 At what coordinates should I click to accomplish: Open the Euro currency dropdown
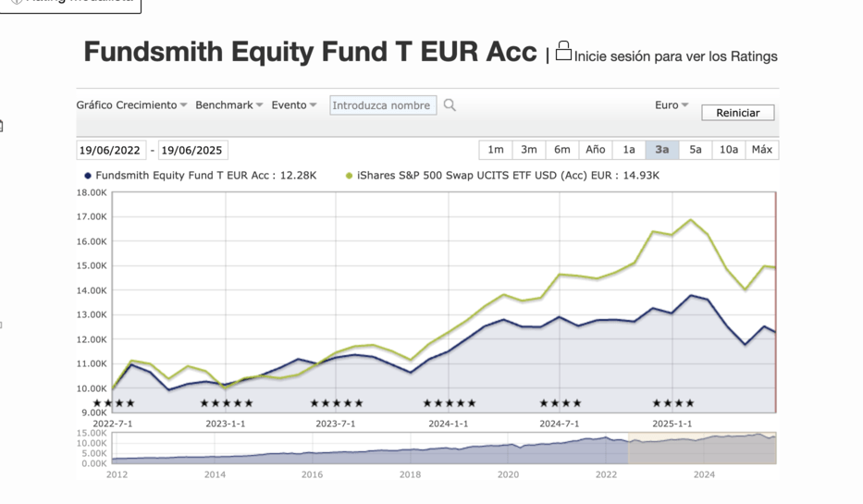[672, 104]
